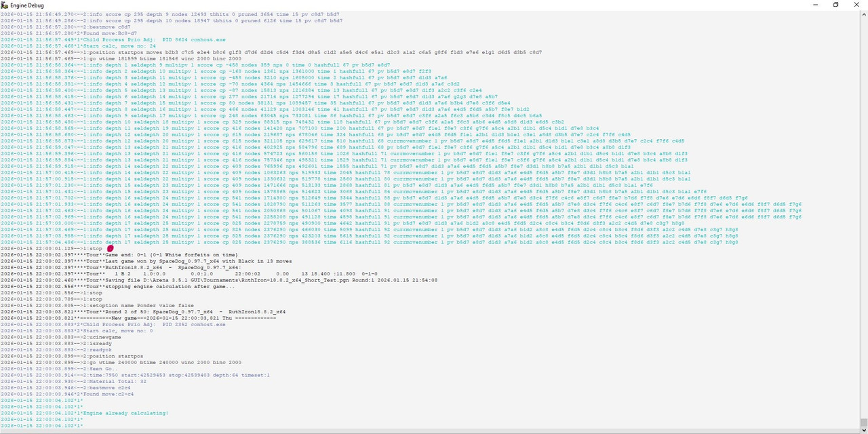Click the '2:position startpos' line
The height and width of the screenshot is (434, 868).
click(72, 356)
